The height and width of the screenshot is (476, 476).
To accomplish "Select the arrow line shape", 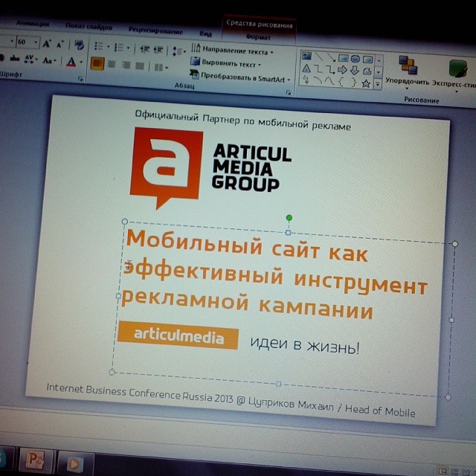I will pos(331,57).
